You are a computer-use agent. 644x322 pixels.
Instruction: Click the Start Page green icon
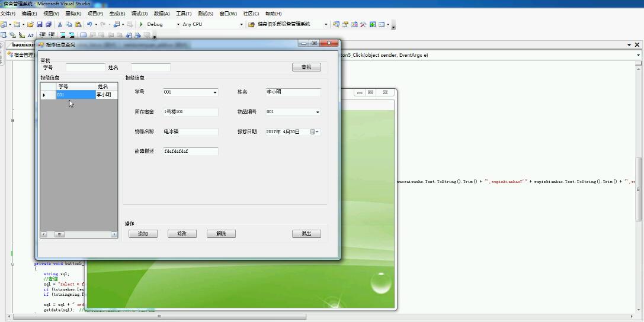click(373, 24)
